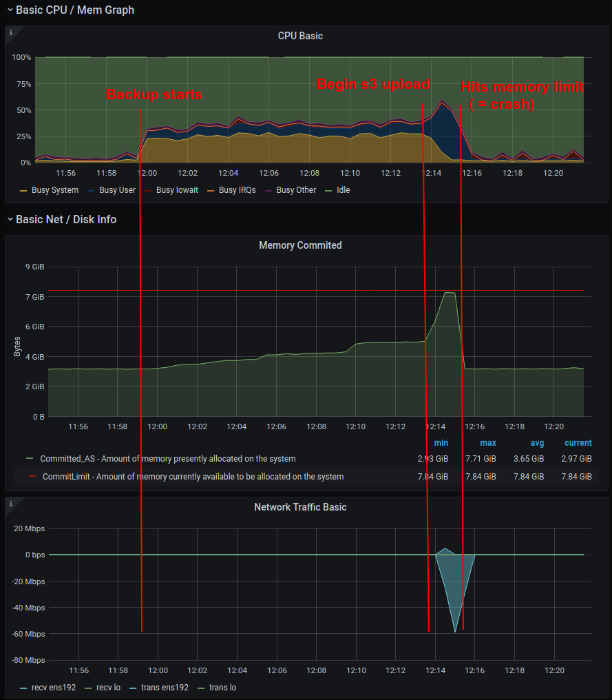Open the CPU Basic panel info tooltip
This screenshot has height=700, width=612.
coord(10,30)
